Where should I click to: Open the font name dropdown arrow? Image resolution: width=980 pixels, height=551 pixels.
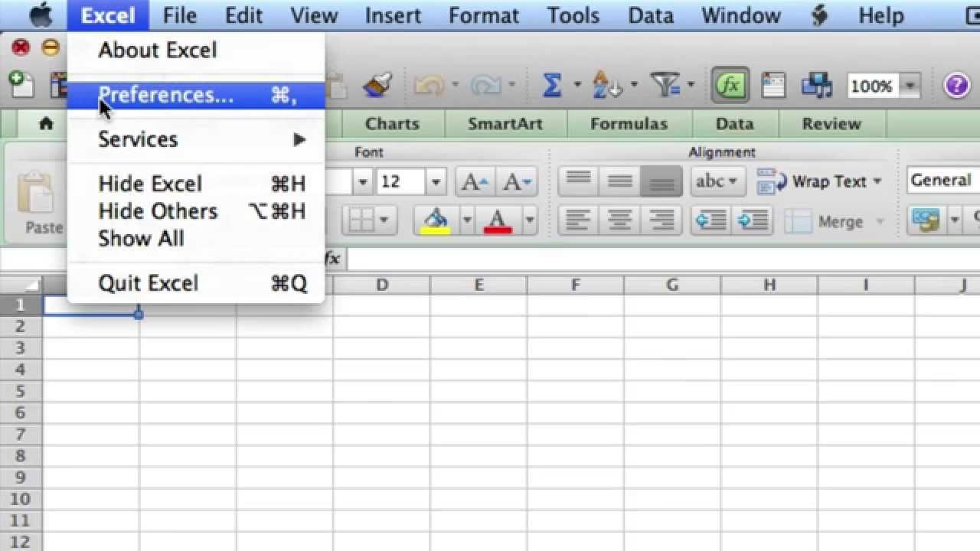(363, 182)
